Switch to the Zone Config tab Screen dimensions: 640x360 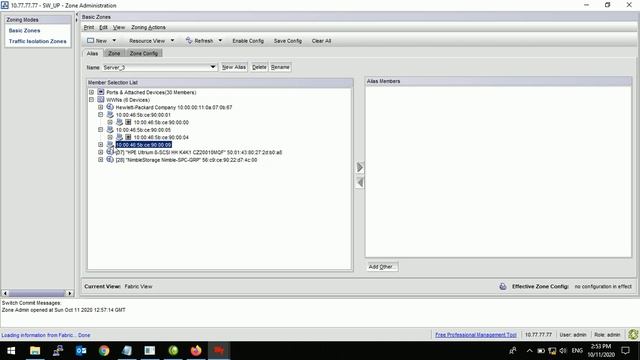[x=144, y=53]
